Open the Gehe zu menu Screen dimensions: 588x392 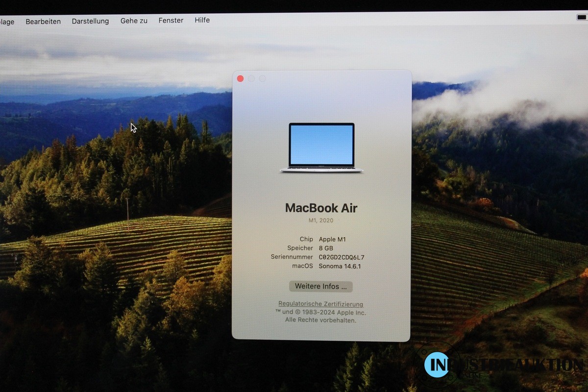[x=134, y=21]
